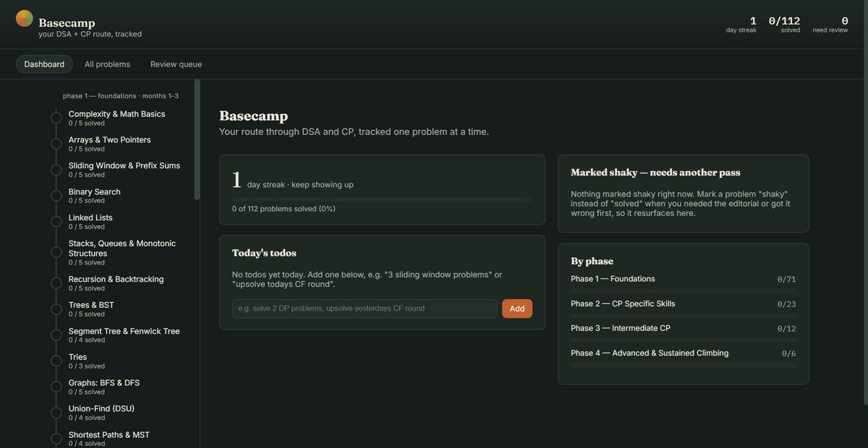Select the Shortest Paths & MST circle marker
Viewport: 868px width, 448px height.
(56, 439)
